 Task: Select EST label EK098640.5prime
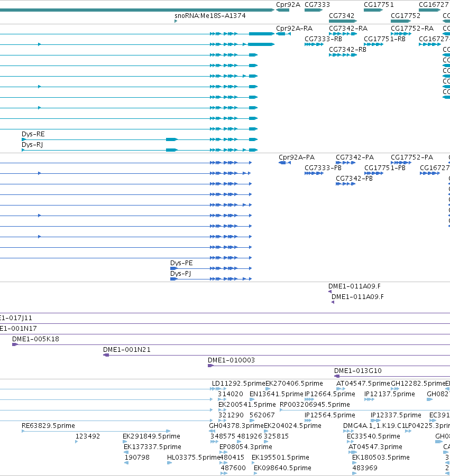(x=282, y=468)
